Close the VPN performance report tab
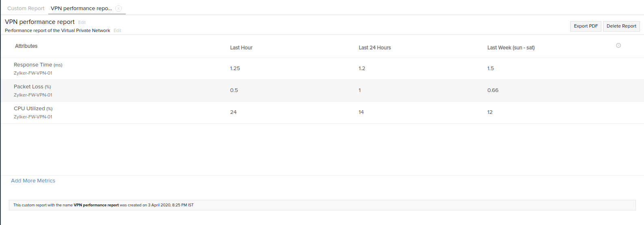The width and height of the screenshot is (644, 225). click(118, 9)
